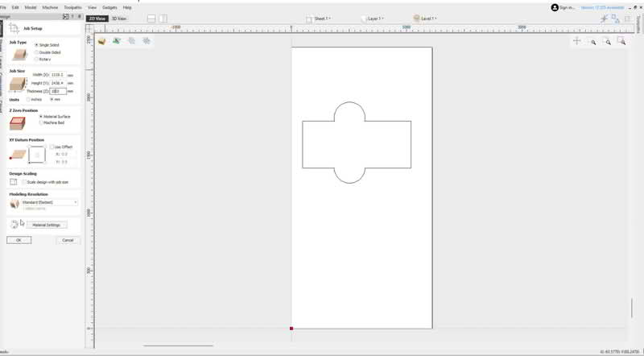This screenshot has height=356, width=644.
Task: Click the rightmost zoom magnifier icon
Action: point(621,41)
